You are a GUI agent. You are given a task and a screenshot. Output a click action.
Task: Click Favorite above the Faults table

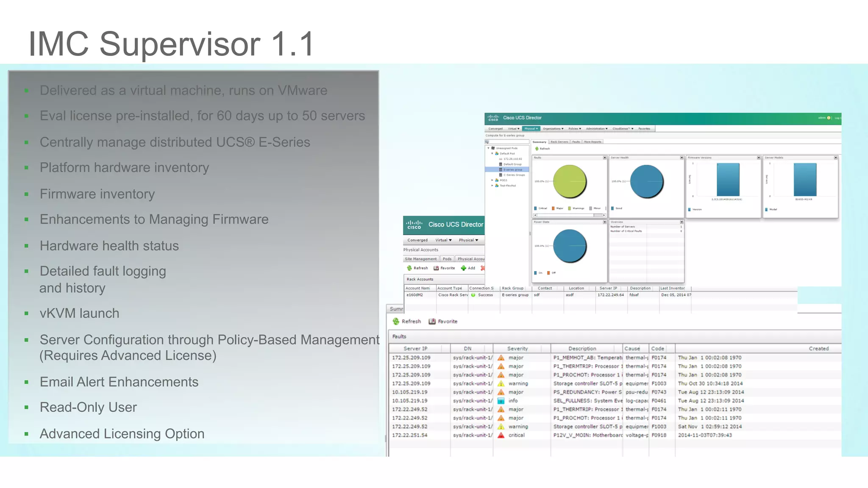443,322
